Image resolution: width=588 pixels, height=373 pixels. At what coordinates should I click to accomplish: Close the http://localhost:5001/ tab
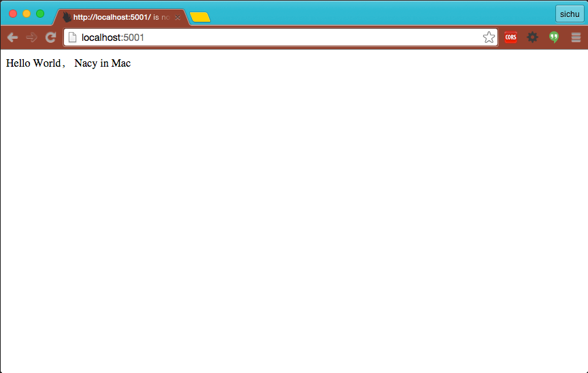coord(178,17)
